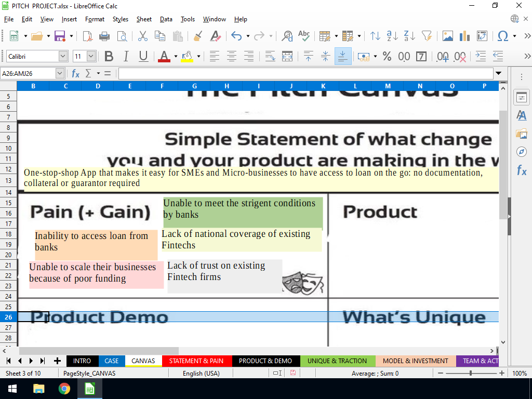Image resolution: width=532 pixels, height=399 pixels.
Task: Toggle Align Right
Action: 249,56
